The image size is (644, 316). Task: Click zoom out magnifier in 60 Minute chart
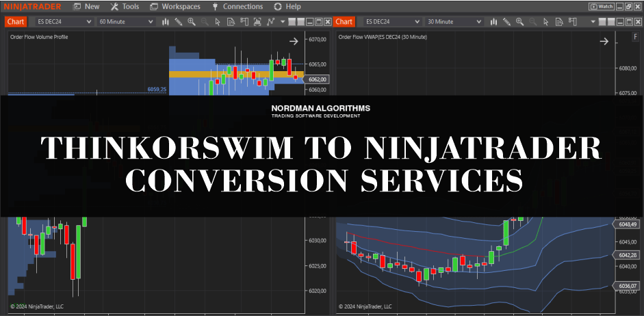tap(205, 22)
